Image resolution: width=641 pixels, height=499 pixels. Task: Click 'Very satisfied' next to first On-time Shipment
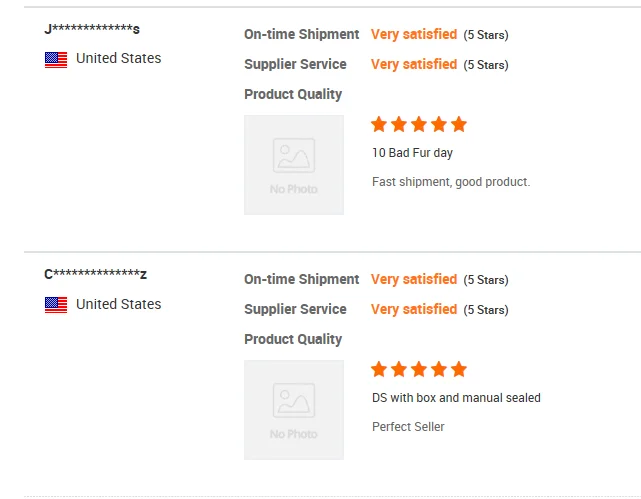pos(414,34)
